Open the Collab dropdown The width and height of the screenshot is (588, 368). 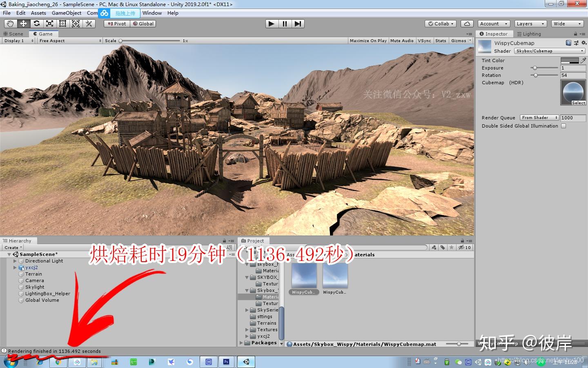point(441,24)
